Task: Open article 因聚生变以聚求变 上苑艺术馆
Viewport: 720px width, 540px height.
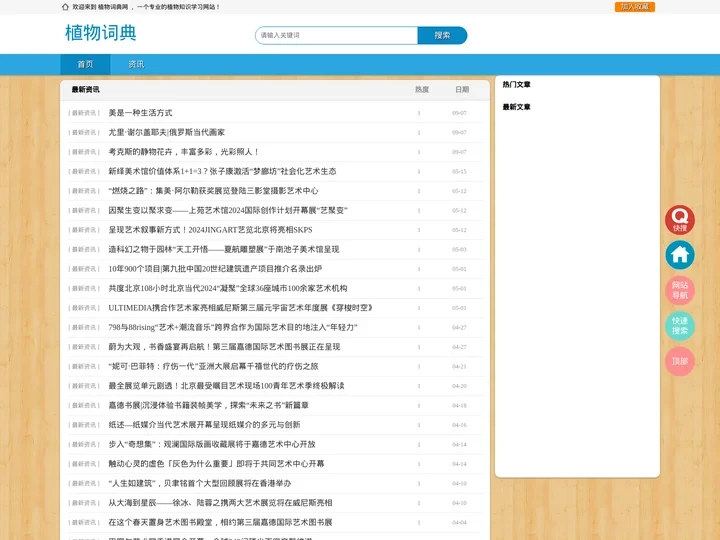Action: (x=228, y=210)
